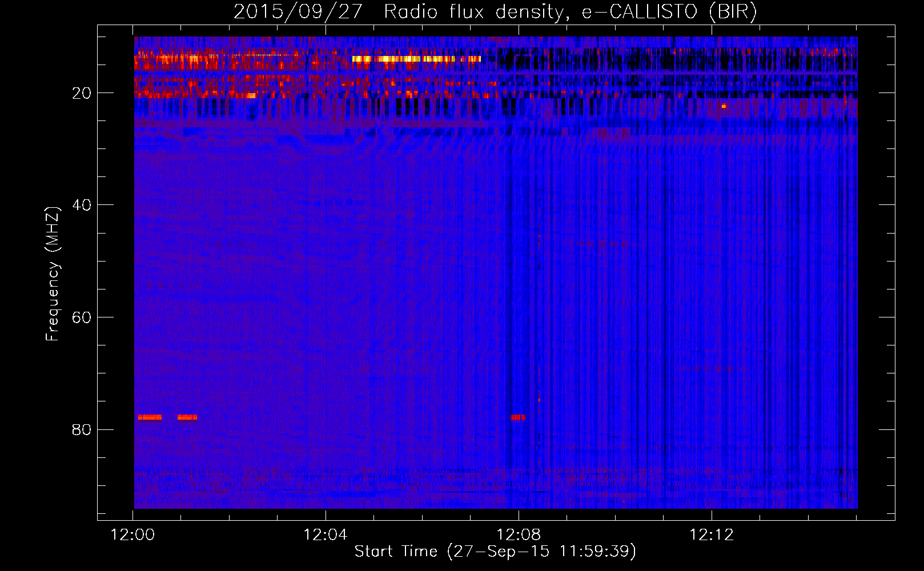The width and height of the screenshot is (924, 571).
Task: Click the 12:04 time tick label
Action: [326, 535]
